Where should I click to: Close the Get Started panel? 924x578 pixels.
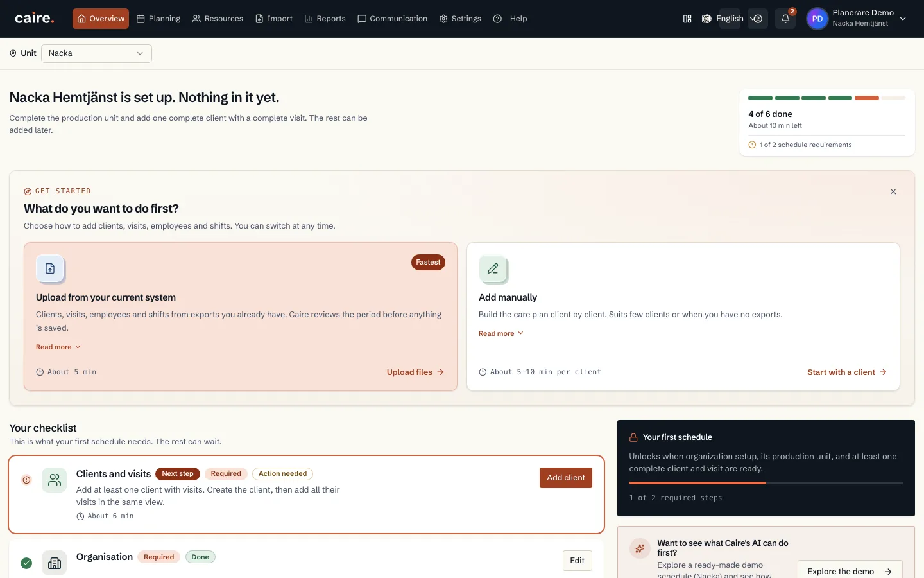point(893,191)
